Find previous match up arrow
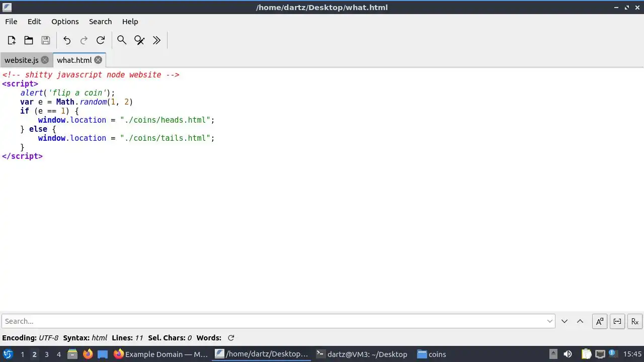This screenshot has width=644, height=362. (580, 321)
